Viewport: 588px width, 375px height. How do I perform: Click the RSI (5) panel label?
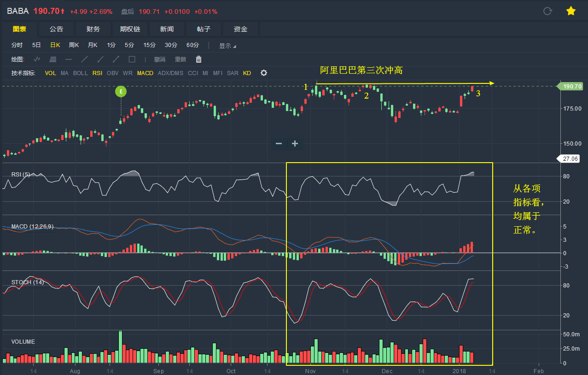tap(21, 174)
